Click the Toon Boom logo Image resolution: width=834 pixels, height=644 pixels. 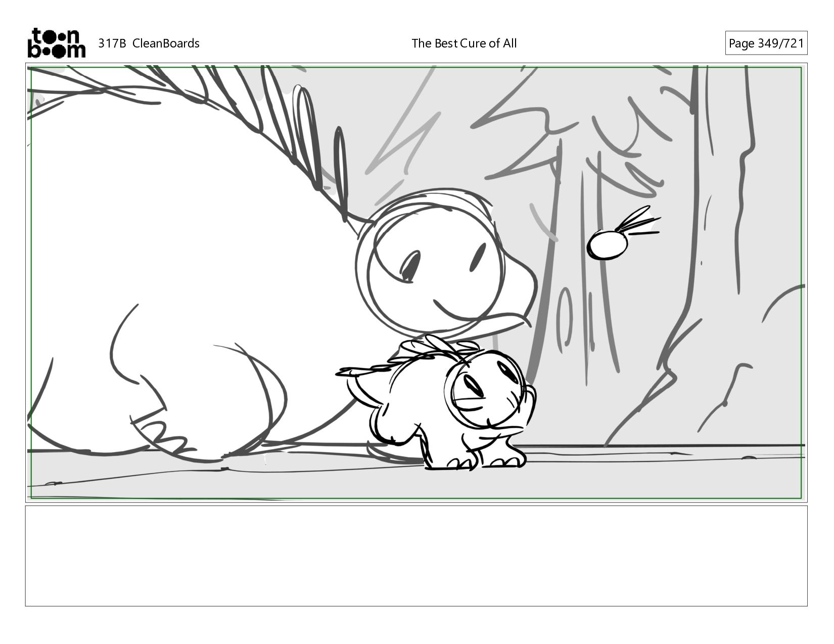(x=56, y=43)
